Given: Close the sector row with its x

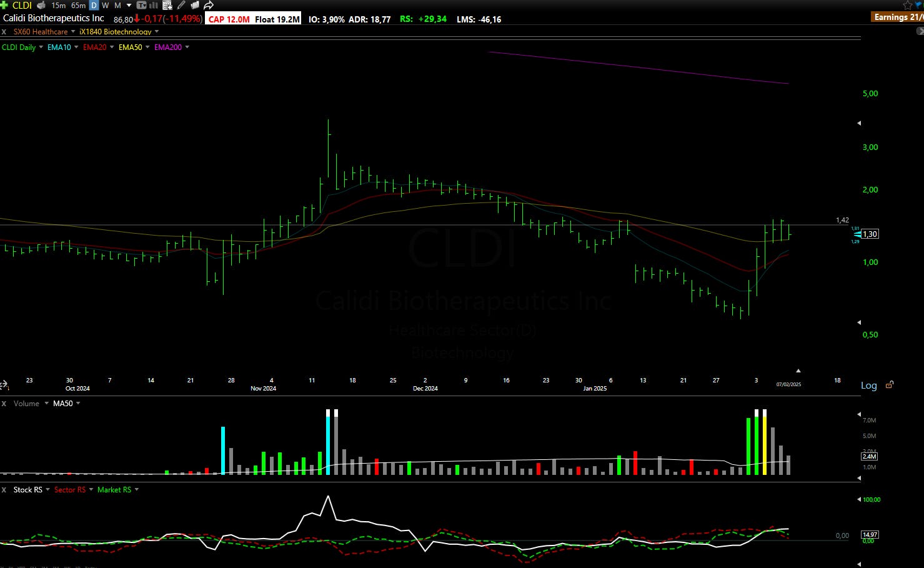Looking at the screenshot, I should tap(4, 31).
